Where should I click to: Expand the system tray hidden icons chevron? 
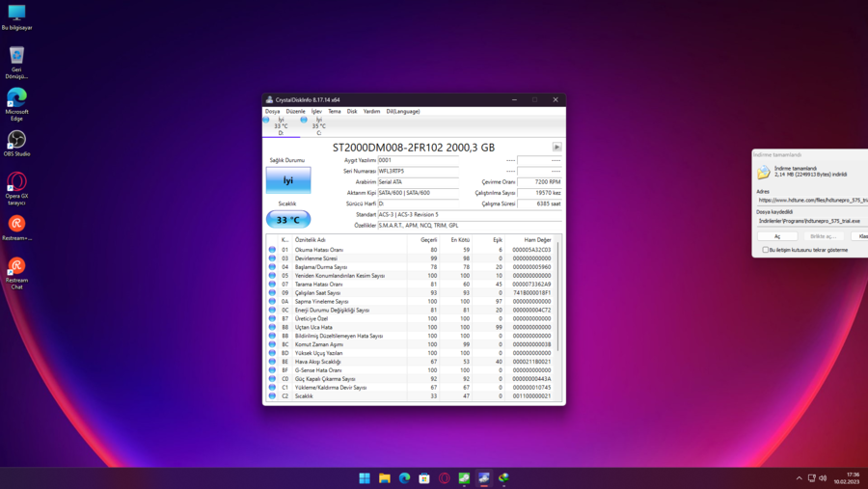[799, 477]
